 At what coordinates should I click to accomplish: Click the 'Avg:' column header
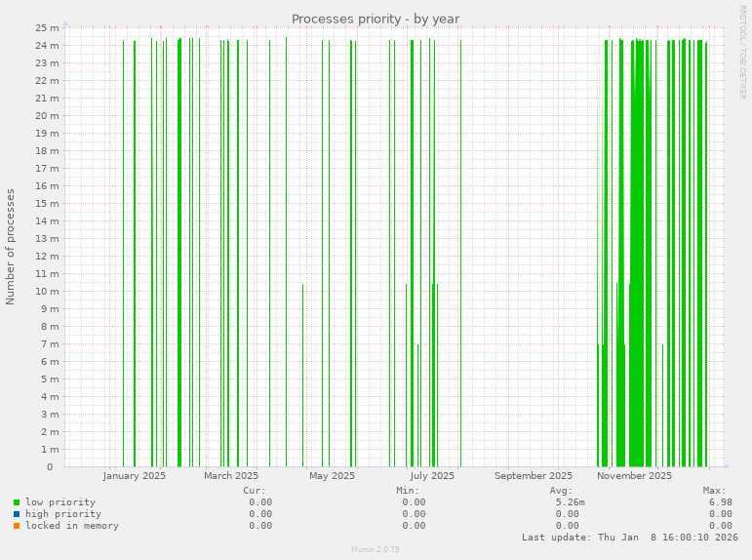click(561, 491)
